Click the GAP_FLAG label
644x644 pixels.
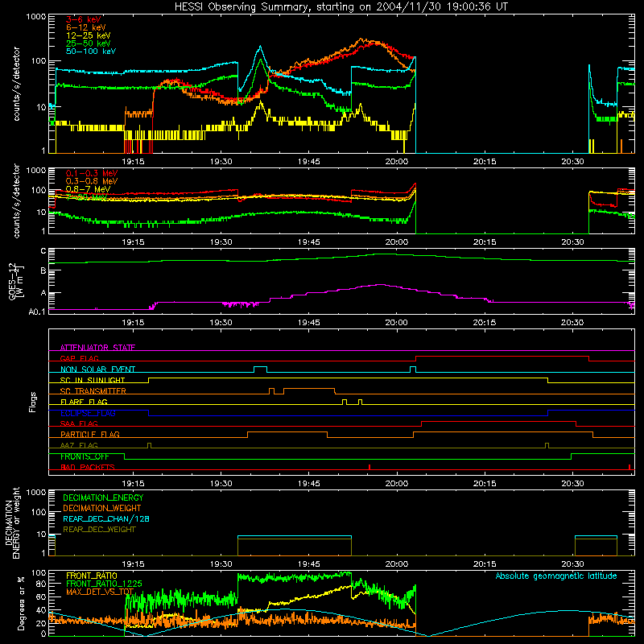tap(79, 358)
